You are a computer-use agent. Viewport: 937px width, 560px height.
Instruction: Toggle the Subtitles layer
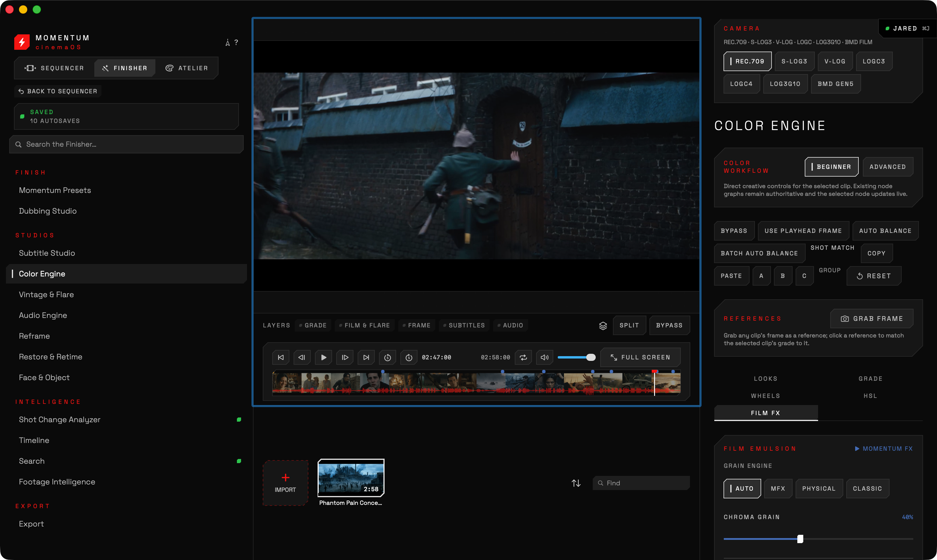point(464,326)
